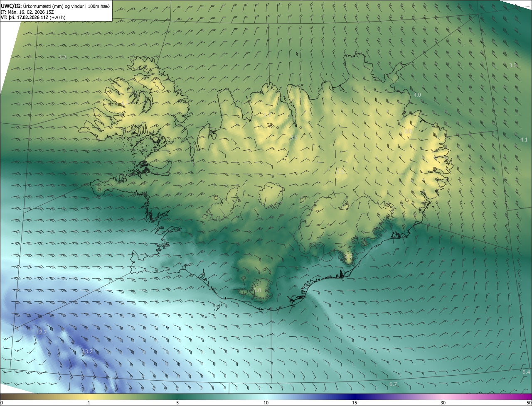
Task: Click the title 'Úrkomumætti (mm) og vindur í 100m hæð'
Action: tap(66, 6)
